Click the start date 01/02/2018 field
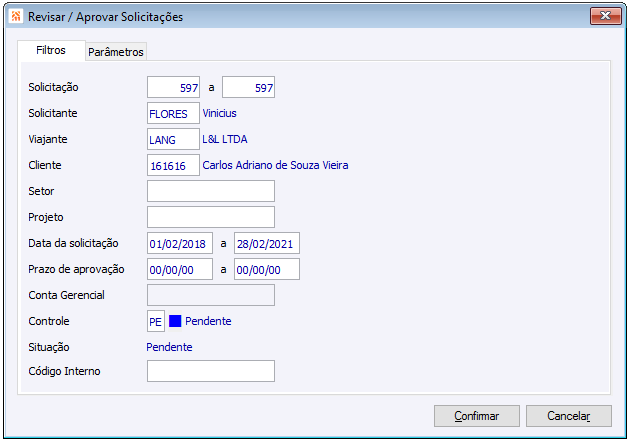629x442 pixels. (x=180, y=243)
